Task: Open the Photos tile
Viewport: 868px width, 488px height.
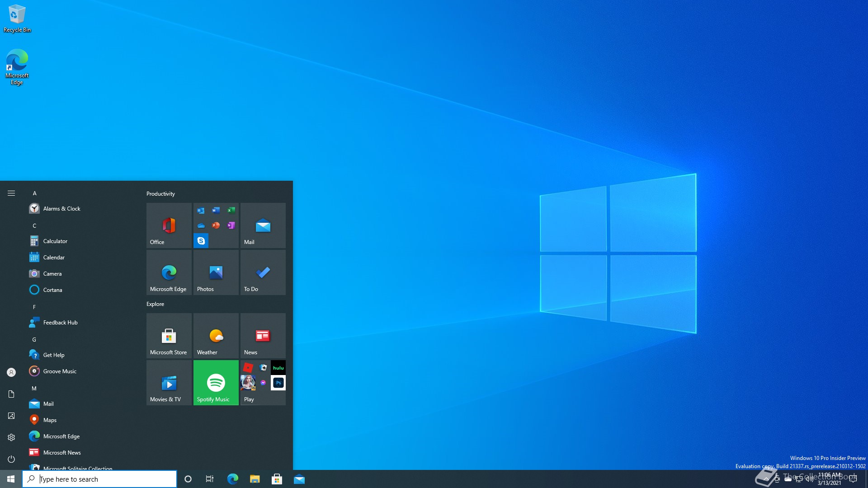Action: pos(216,272)
